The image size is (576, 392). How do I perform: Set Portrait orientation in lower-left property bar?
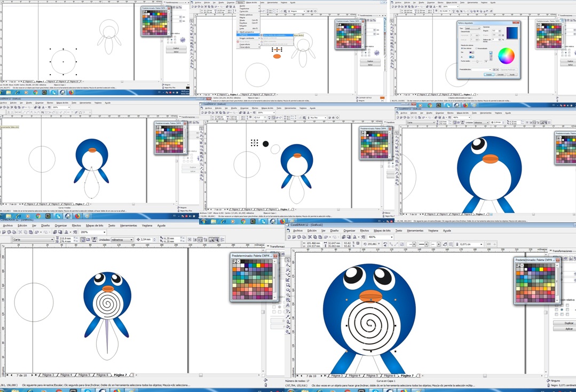[83, 239]
